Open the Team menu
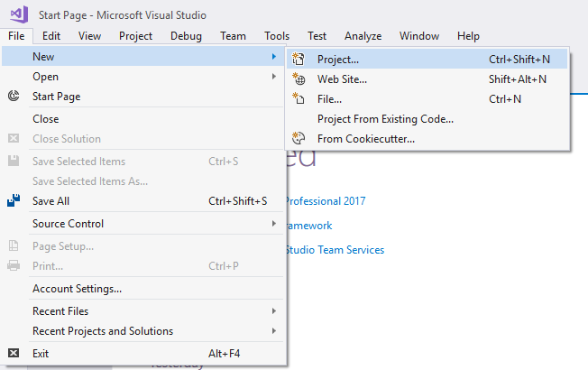588x370 pixels. [233, 36]
